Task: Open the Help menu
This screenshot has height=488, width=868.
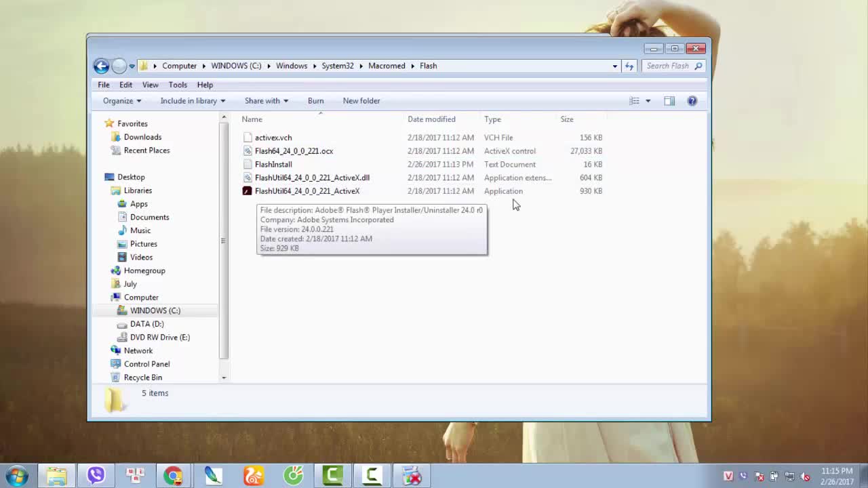Action: coord(205,85)
